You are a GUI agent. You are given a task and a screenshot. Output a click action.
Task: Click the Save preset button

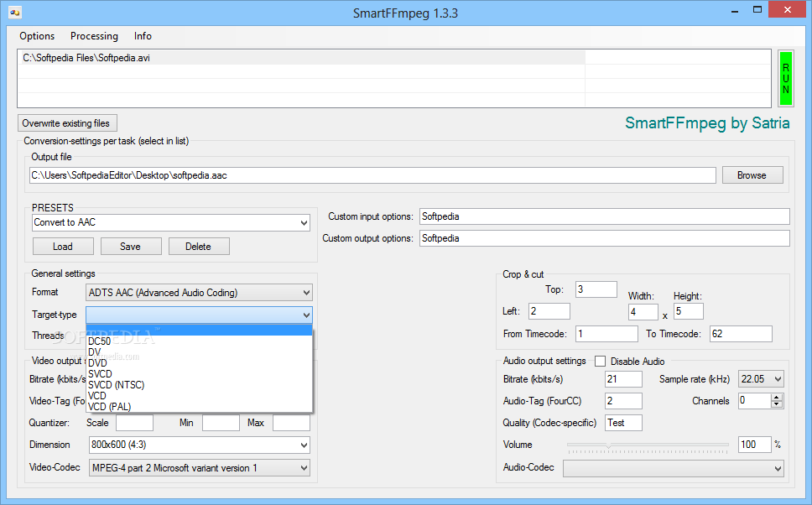tap(131, 247)
